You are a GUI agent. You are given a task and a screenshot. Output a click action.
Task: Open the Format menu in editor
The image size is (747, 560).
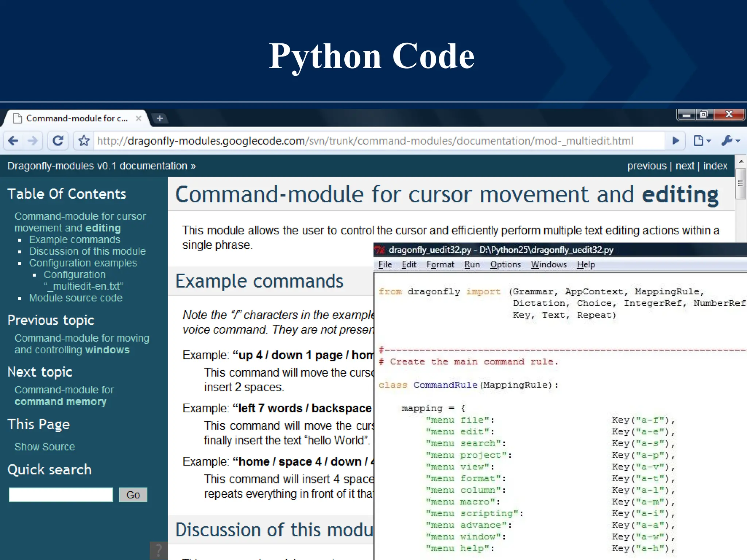coord(440,265)
